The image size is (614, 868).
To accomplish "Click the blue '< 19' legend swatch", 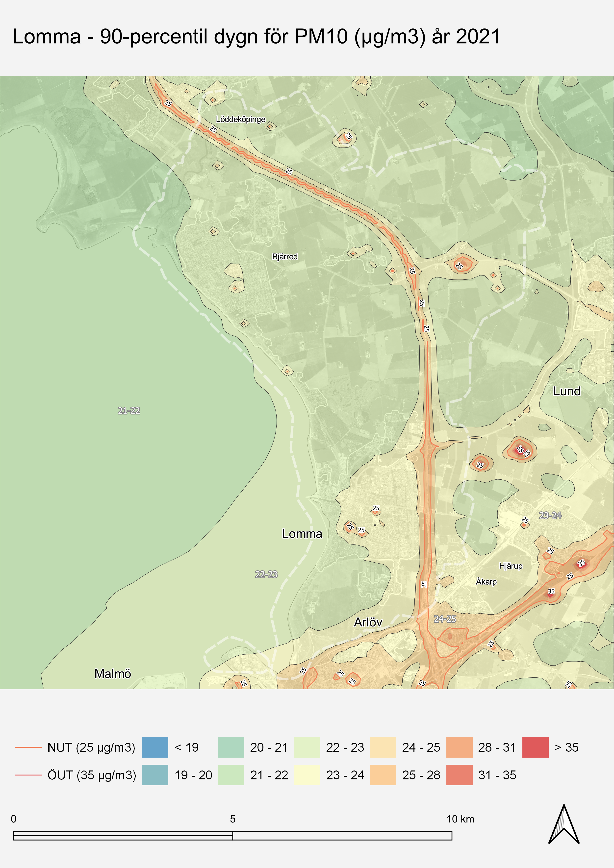I will pyautogui.click(x=155, y=747).
